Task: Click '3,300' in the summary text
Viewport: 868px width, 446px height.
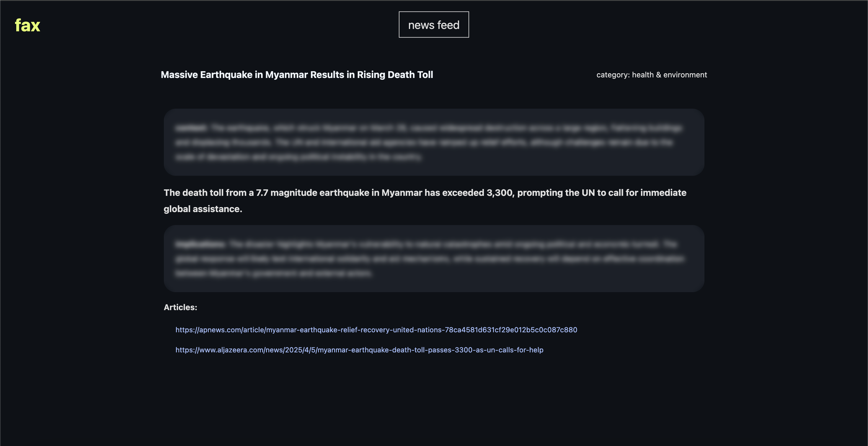Action: coord(500,193)
